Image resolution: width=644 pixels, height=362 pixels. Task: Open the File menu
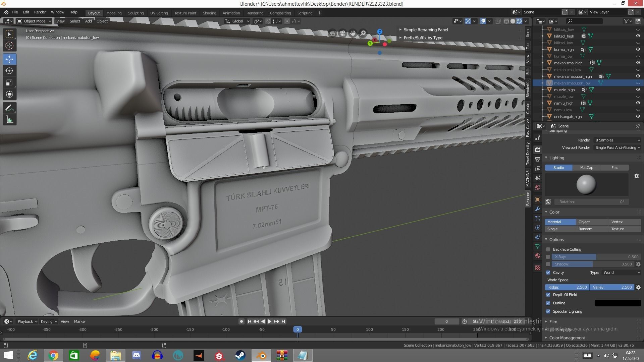[15, 12]
